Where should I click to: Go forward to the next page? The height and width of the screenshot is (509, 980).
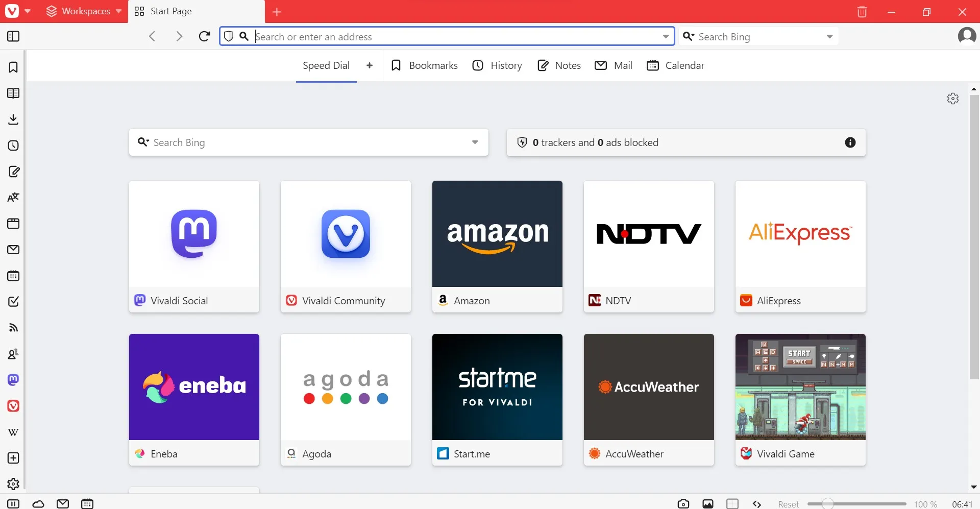pos(179,36)
